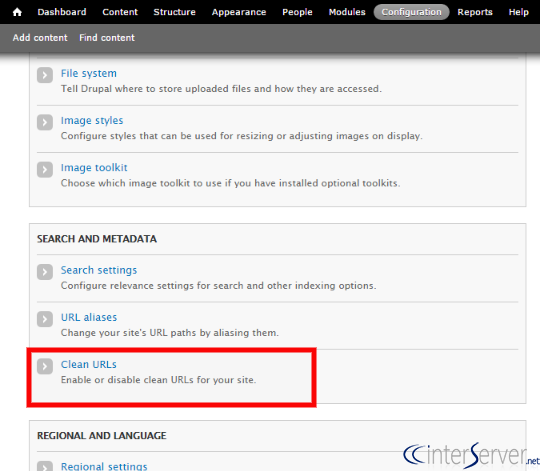Expand the Image toolkit arrow icon
Image resolution: width=540 pixels, height=471 pixels.
pos(45,169)
